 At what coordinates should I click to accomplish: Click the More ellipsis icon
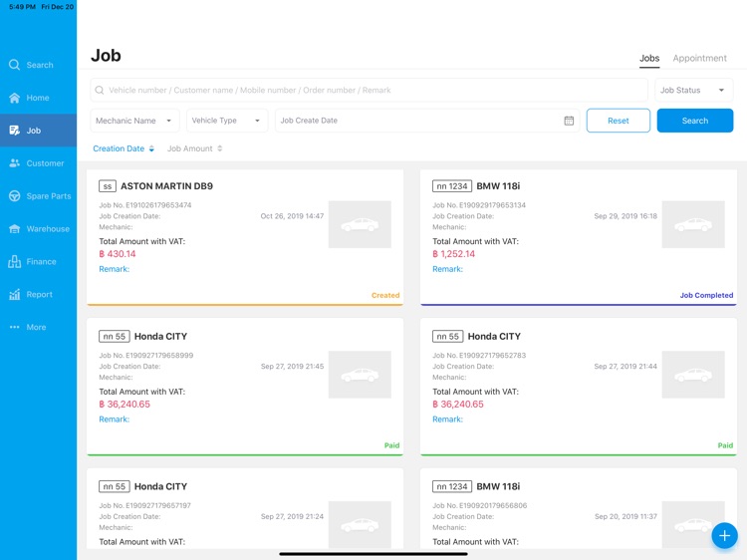tap(14, 327)
